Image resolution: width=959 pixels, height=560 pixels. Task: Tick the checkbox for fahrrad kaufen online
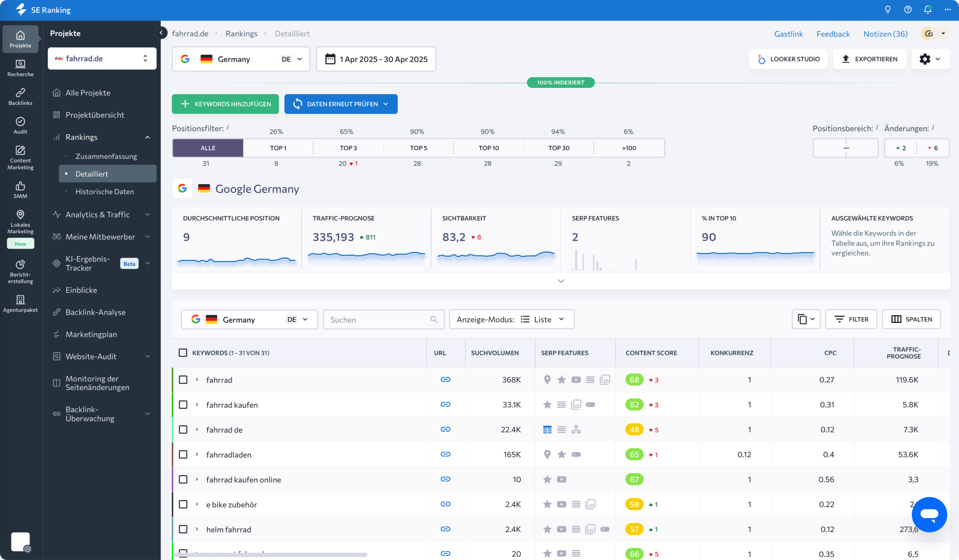point(183,480)
